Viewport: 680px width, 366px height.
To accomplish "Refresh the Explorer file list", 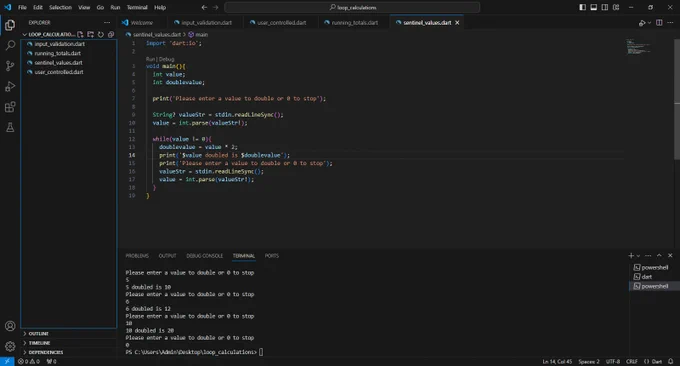I will coord(101,34).
